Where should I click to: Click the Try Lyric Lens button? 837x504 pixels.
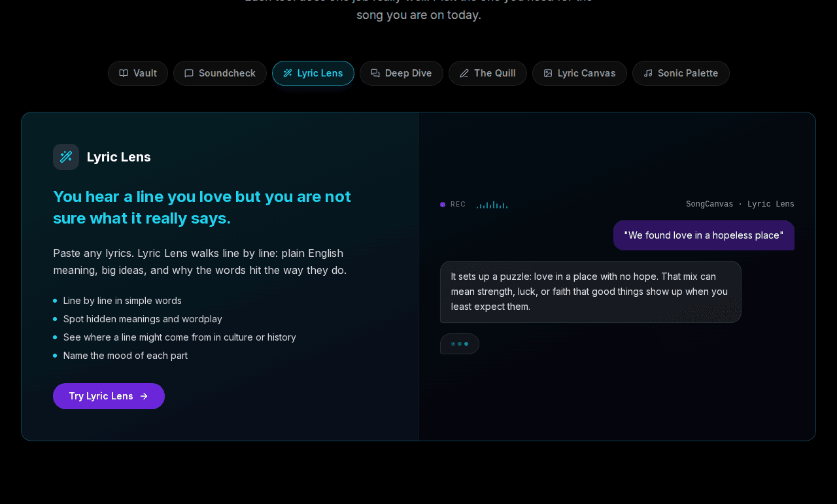[x=109, y=396]
